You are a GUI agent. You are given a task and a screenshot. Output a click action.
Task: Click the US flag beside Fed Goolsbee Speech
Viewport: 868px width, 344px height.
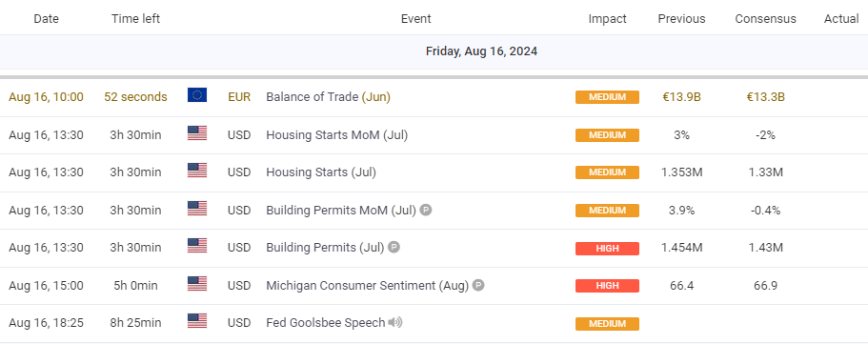[197, 321]
